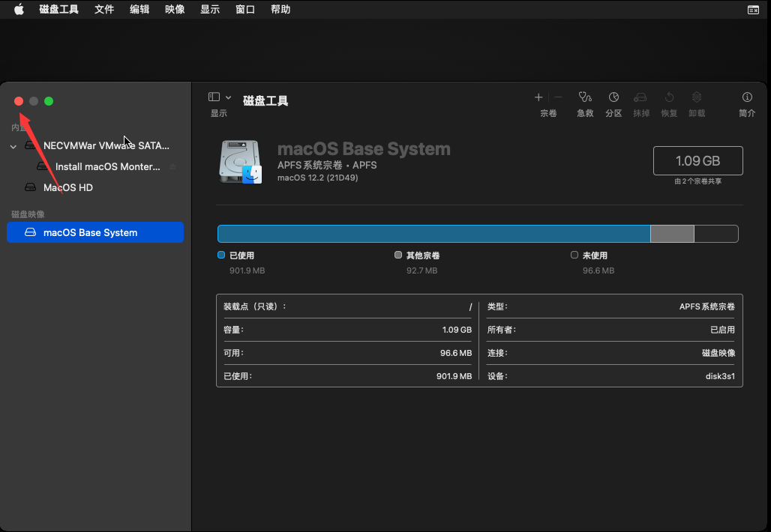Click the input source icon in menu bar
The width and height of the screenshot is (771, 532).
click(x=753, y=10)
